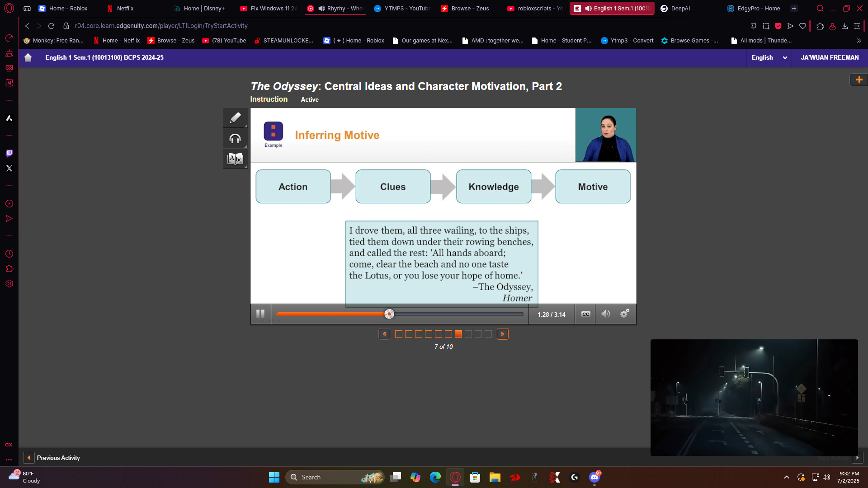Open the clock and date in tray
868x488 pixels.
click(x=849, y=477)
